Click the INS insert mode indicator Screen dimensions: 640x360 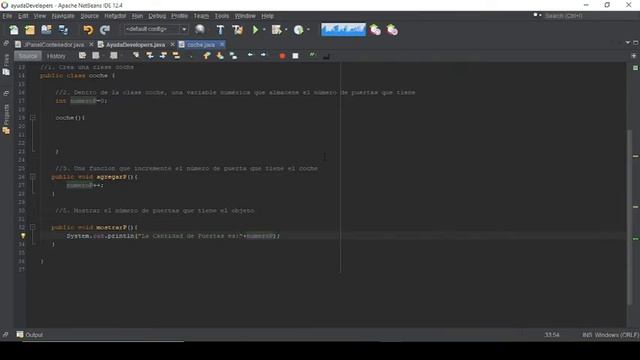point(587,335)
